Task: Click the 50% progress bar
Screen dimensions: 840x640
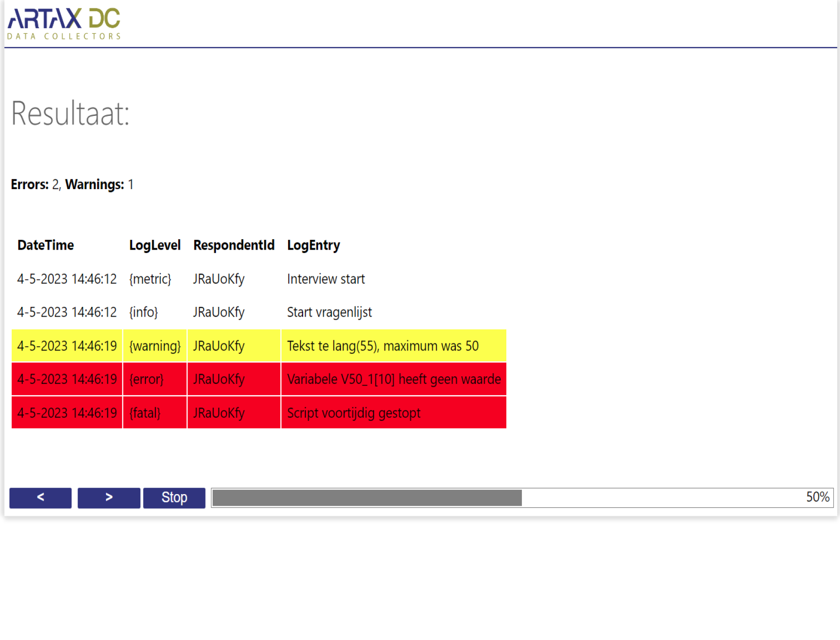Action: coord(522,497)
